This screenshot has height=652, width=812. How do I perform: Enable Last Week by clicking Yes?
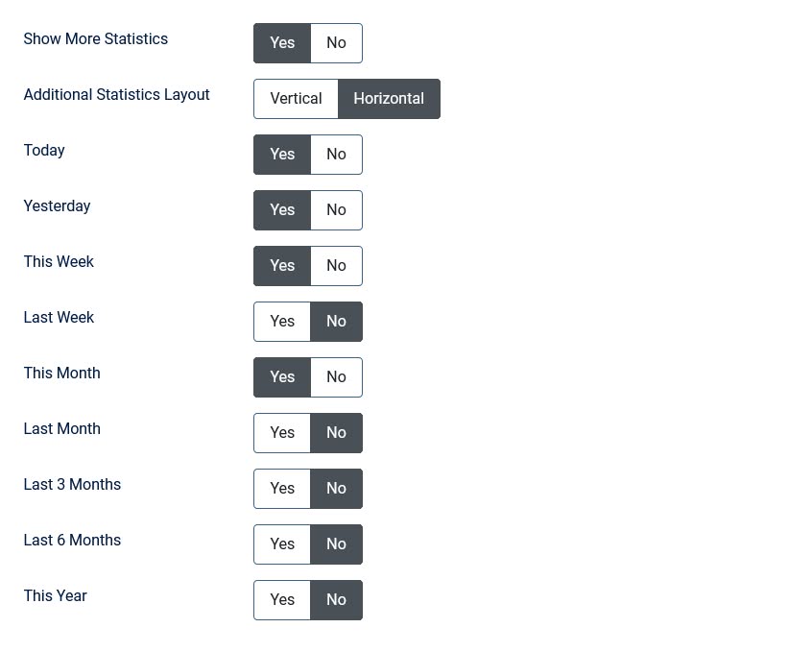(282, 322)
